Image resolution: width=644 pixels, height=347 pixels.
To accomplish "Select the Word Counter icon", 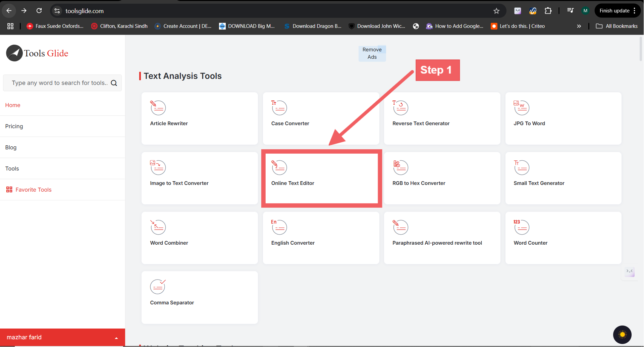I will 521,227.
